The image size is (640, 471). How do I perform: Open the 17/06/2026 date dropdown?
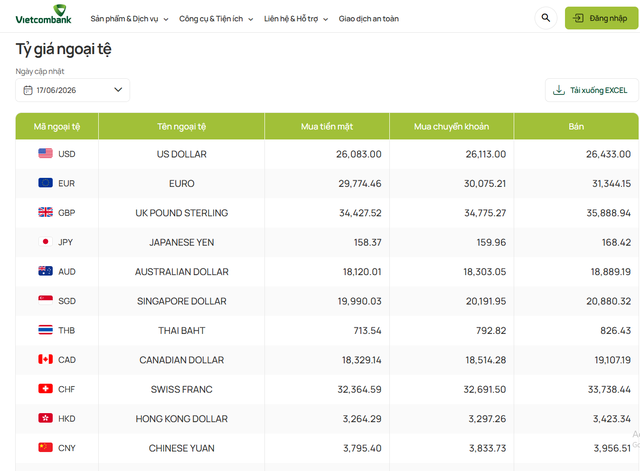73,90
